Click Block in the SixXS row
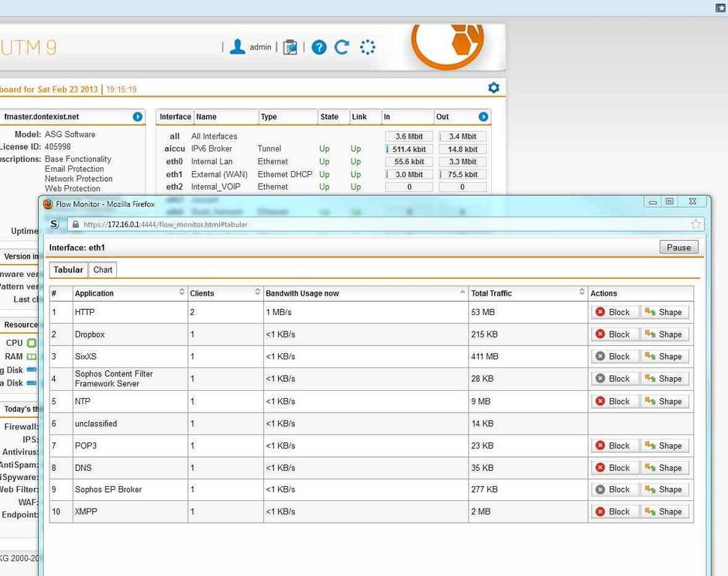 click(614, 357)
